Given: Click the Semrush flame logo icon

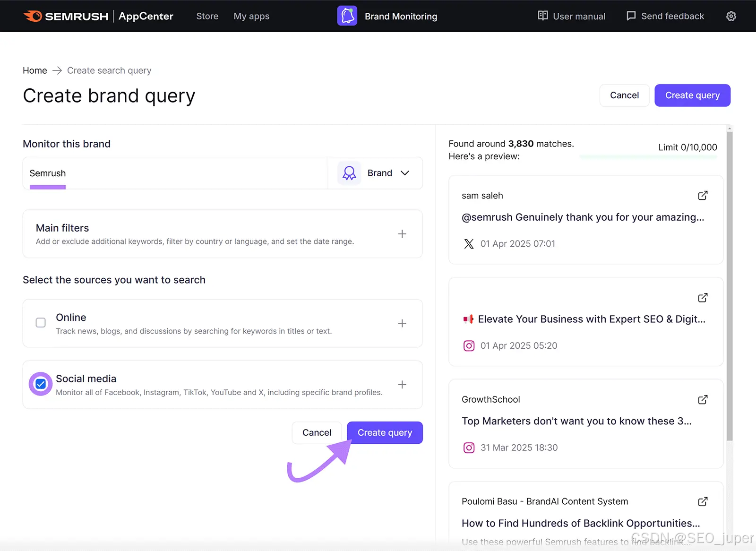Looking at the screenshot, I should click(x=33, y=16).
